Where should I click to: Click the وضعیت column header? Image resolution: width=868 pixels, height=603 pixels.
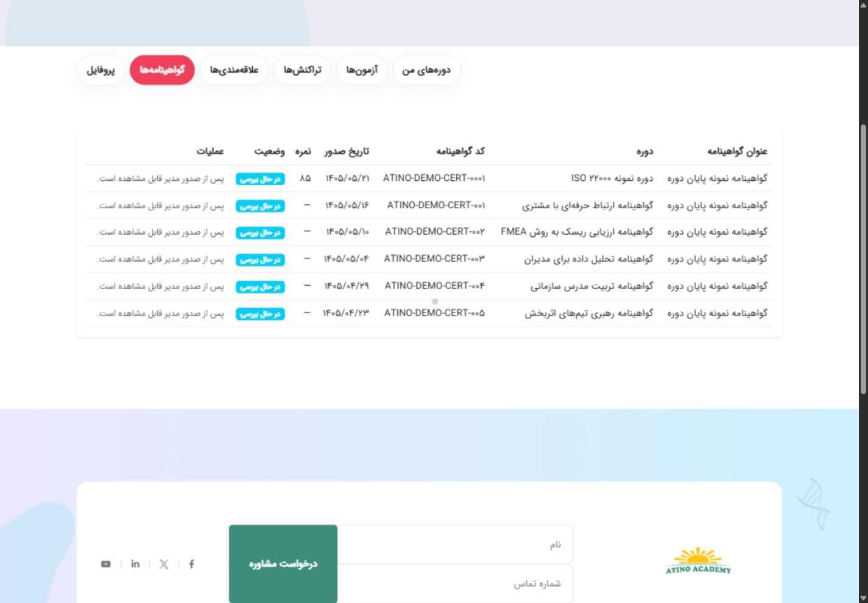click(x=269, y=151)
